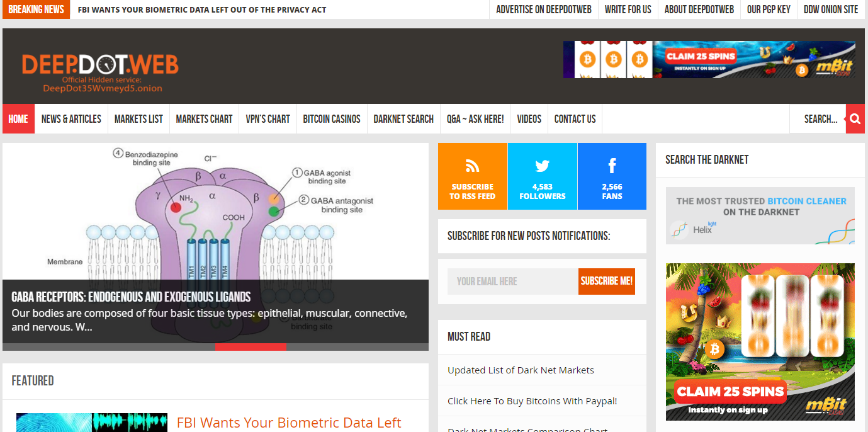The image size is (868, 432).
Task: Open the RSS feed subscribe tile
Action: [472, 176]
